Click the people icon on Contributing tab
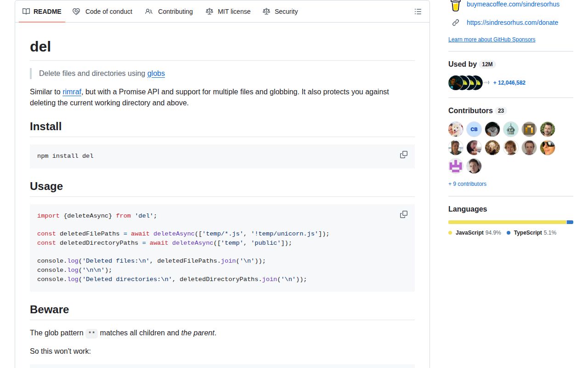The height and width of the screenshot is (368, 588). [149, 11]
